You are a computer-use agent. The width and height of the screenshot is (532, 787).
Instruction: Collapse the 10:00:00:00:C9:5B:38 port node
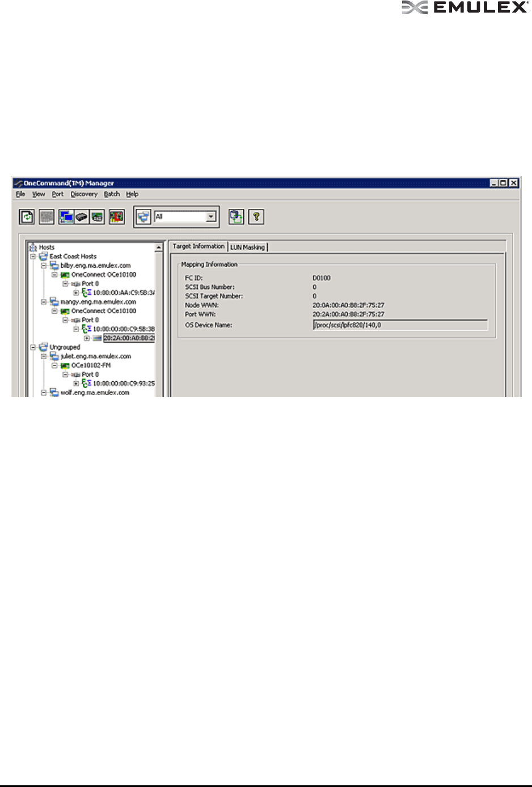(76, 329)
